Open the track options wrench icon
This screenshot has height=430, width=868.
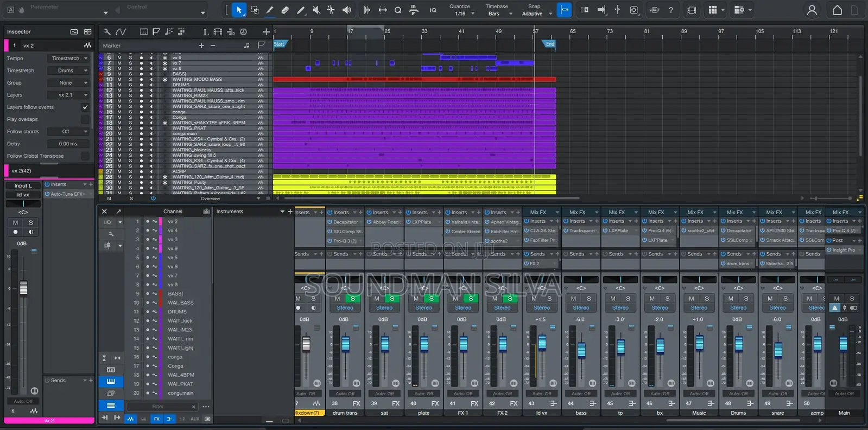tap(107, 32)
